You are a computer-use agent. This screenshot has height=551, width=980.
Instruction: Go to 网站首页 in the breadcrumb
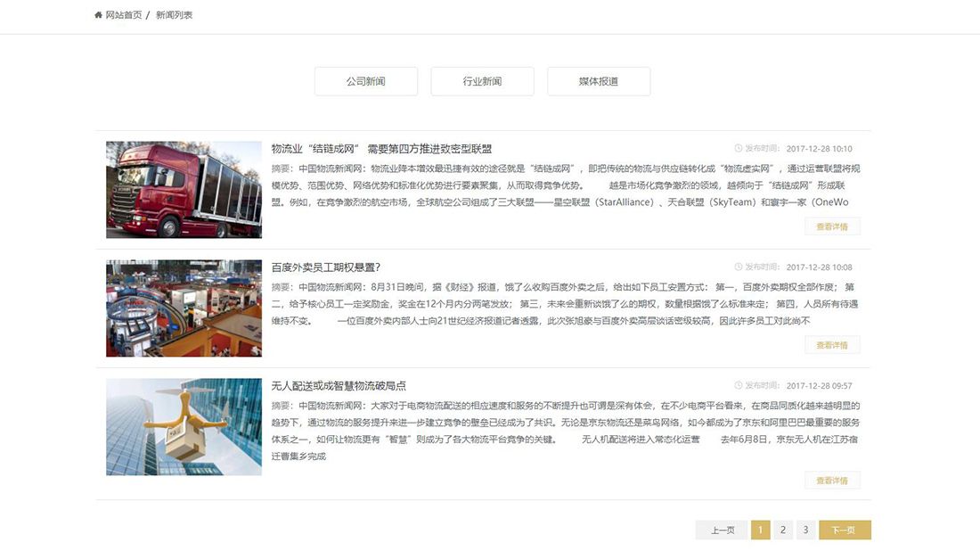(123, 15)
